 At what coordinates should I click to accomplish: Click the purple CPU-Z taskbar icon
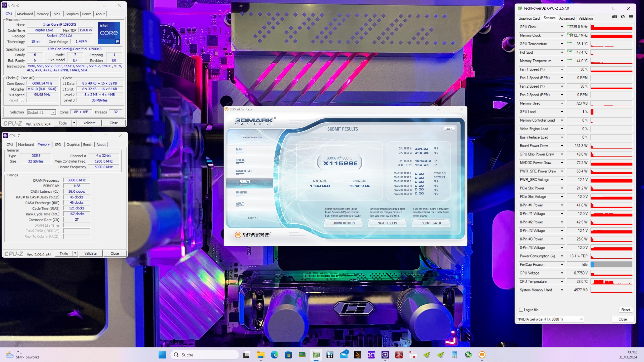(385, 355)
